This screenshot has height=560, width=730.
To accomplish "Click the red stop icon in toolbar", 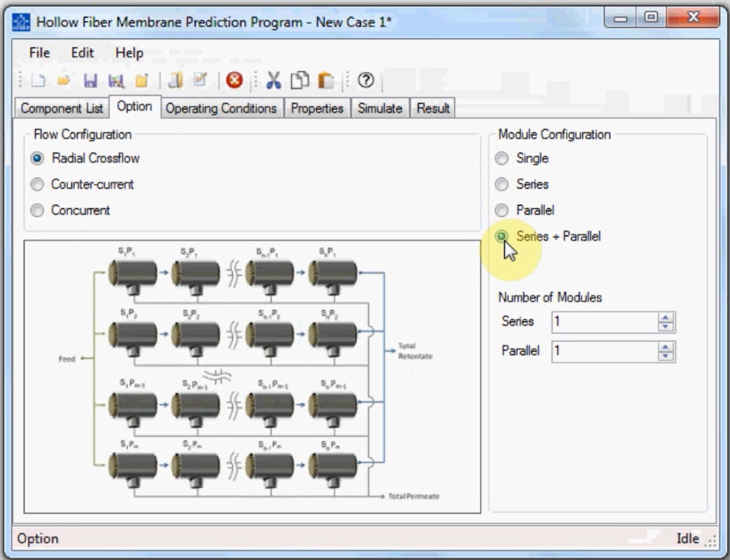I will 234,81.
